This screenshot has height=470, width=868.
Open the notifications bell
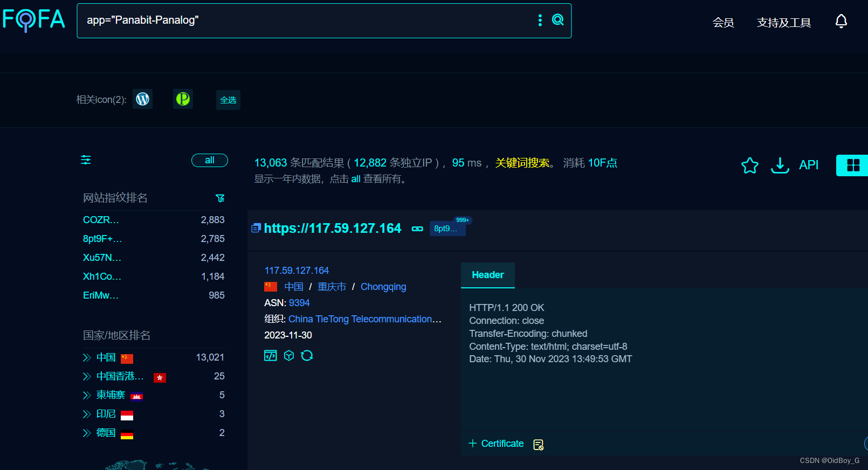841,22
